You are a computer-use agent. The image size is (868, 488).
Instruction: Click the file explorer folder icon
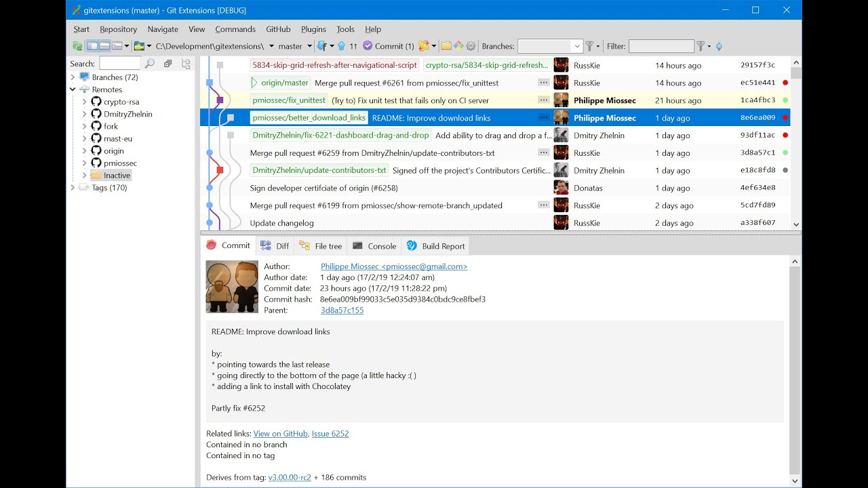pyautogui.click(x=446, y=46)
